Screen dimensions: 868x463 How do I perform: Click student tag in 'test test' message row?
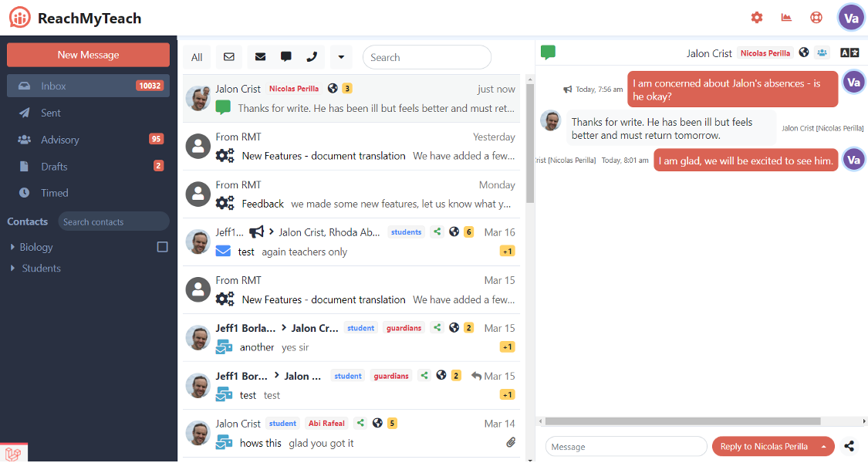348,376
